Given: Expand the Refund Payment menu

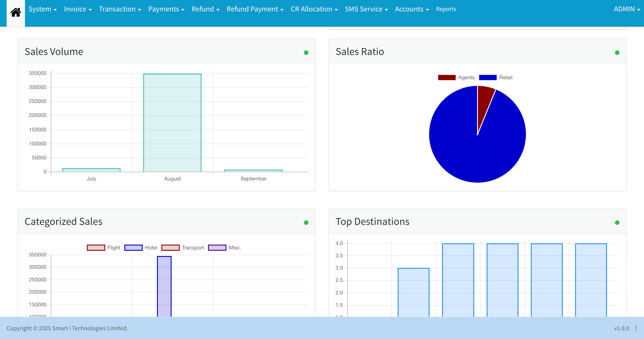Looking at the screenshot, I should tap(255, 9).
